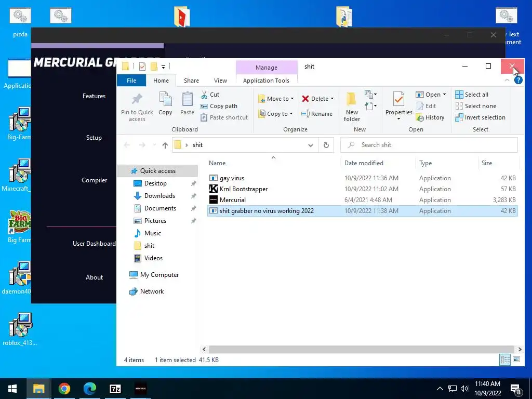Refresh the shit folder view
The image size is (532, 399).
coord(326,145)
